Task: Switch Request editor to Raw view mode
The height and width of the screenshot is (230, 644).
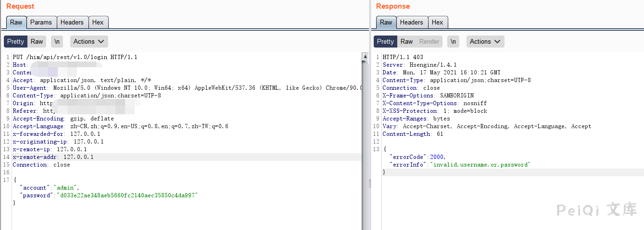Action: click(x=37, y=42)
